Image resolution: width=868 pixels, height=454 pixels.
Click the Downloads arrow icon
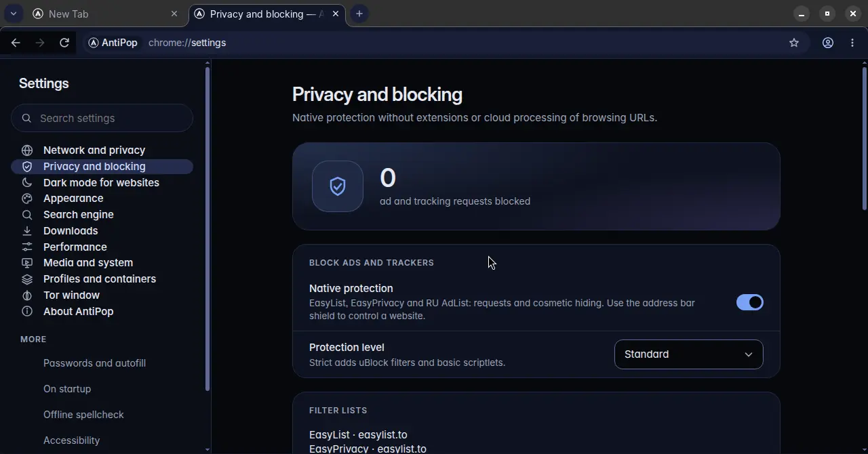tap(27, 231)
